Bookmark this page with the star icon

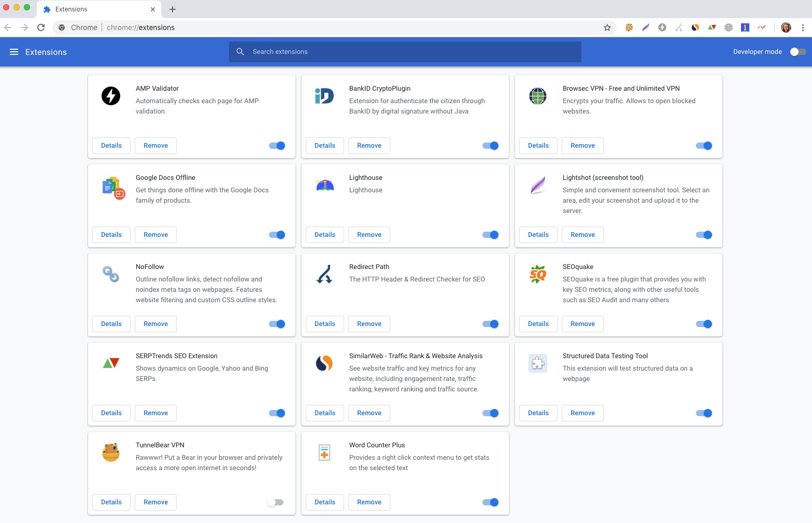(607, 27)
